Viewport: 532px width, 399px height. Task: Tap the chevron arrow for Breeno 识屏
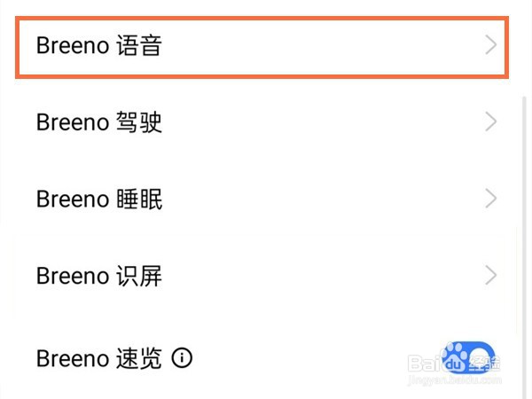491,276
